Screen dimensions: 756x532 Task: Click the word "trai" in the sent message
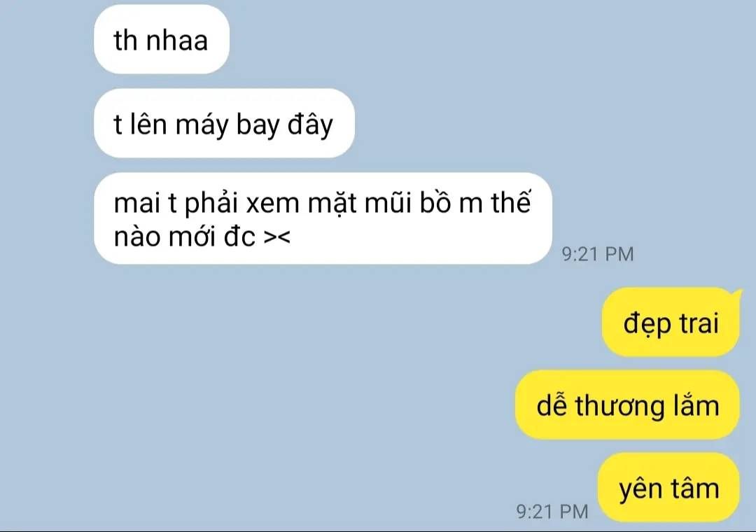(x=699, y=323)
